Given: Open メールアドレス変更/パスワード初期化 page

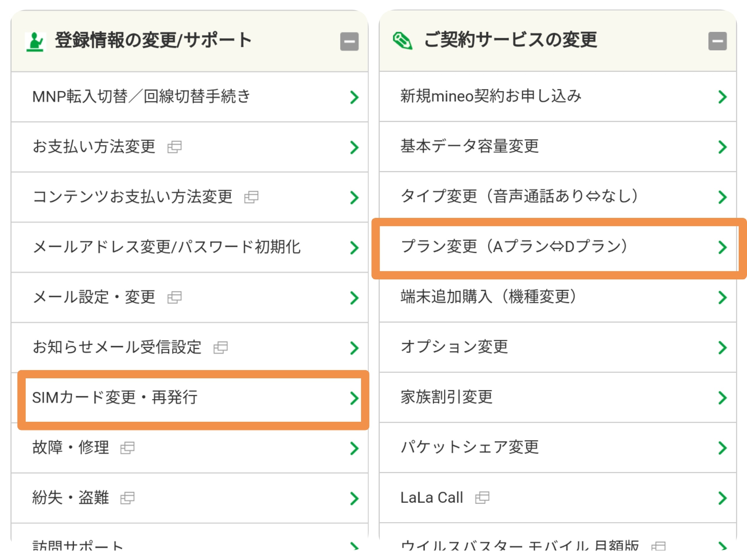Looking at the screenshot, I should point(167,247).
